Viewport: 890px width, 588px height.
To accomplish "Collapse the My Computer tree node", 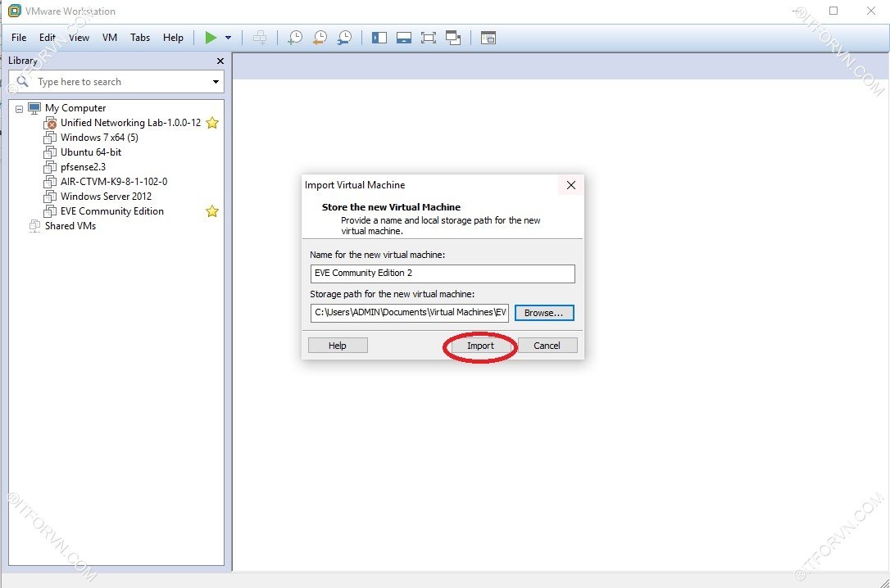I will (x=19, y=108).
